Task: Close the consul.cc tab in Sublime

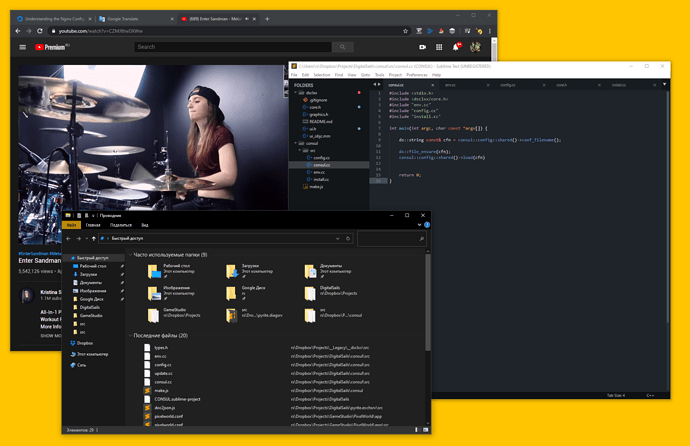Action: (433, 85)
